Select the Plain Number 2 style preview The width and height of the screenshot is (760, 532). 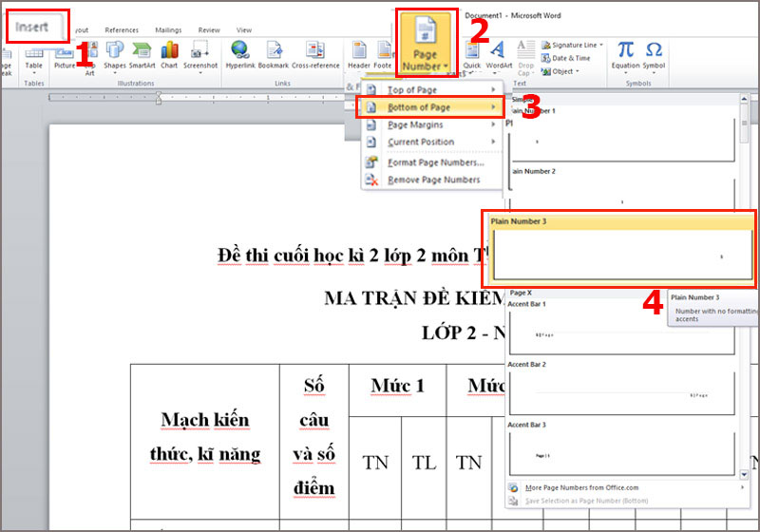click(x=622, y=191)
